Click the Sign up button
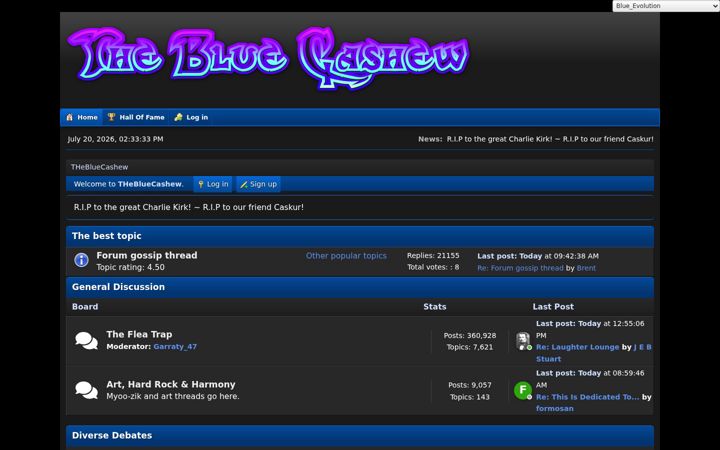The width and height of the screenshot is (720, 450). coord(259,184)
